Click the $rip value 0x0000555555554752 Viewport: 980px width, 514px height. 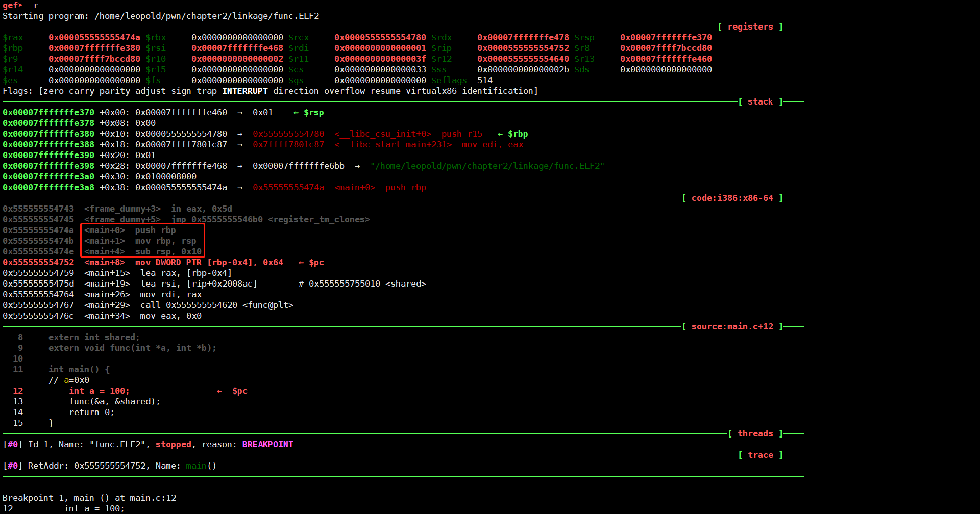(523, 48)
